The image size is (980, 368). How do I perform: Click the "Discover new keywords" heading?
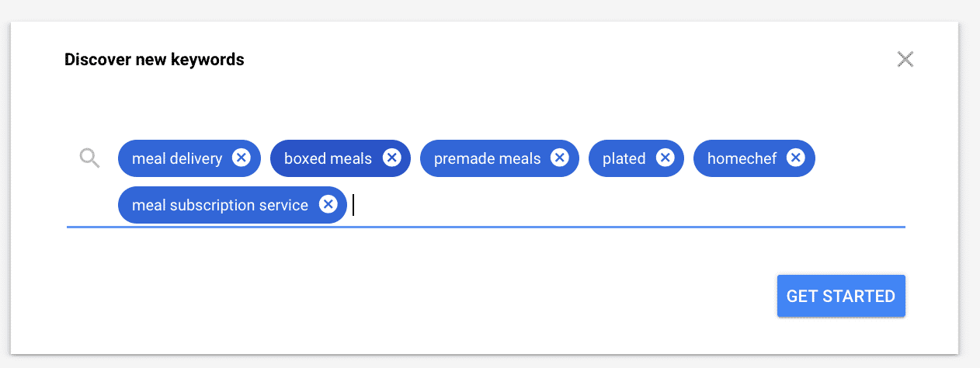pos(155,59)
